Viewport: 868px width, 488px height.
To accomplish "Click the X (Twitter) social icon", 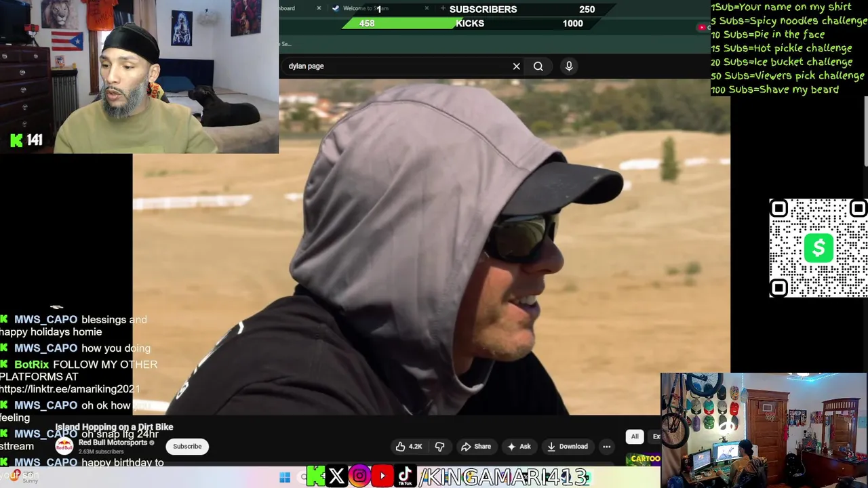I will click(336, 476).
